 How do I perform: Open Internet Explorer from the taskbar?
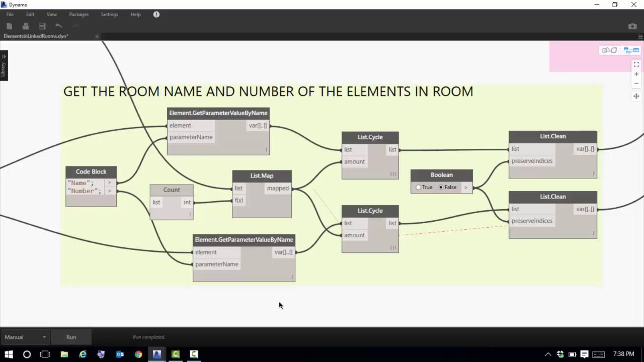click(83, 354)
